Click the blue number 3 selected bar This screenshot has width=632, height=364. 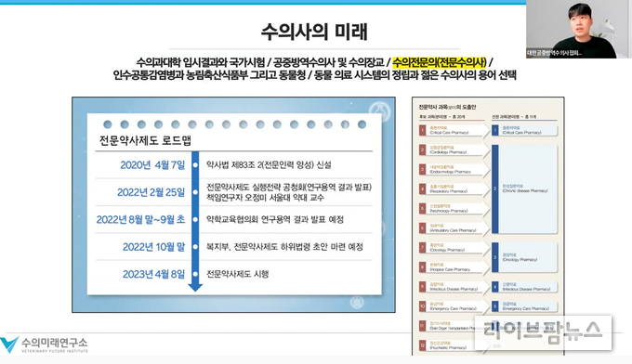tap(495, 258)
